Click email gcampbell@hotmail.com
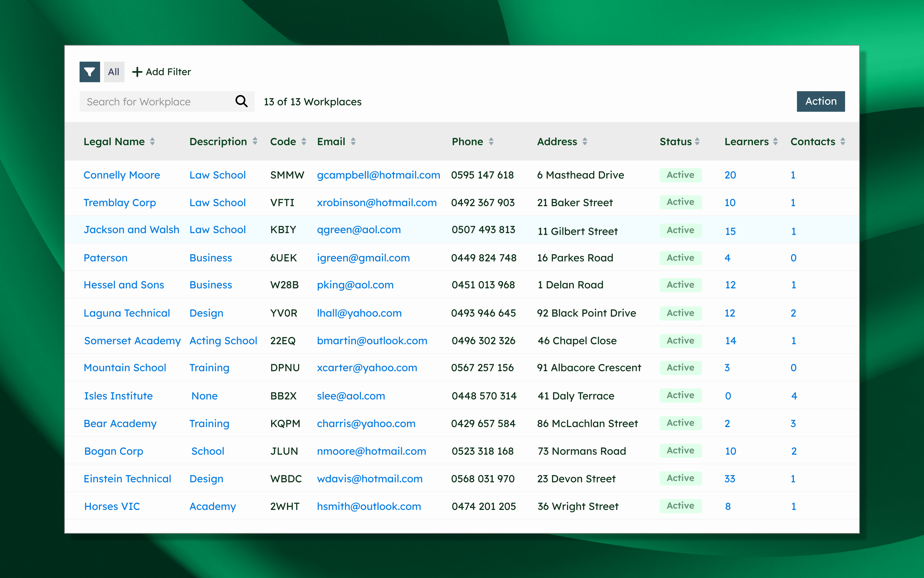The image size is (924, 578). point(378,175)
